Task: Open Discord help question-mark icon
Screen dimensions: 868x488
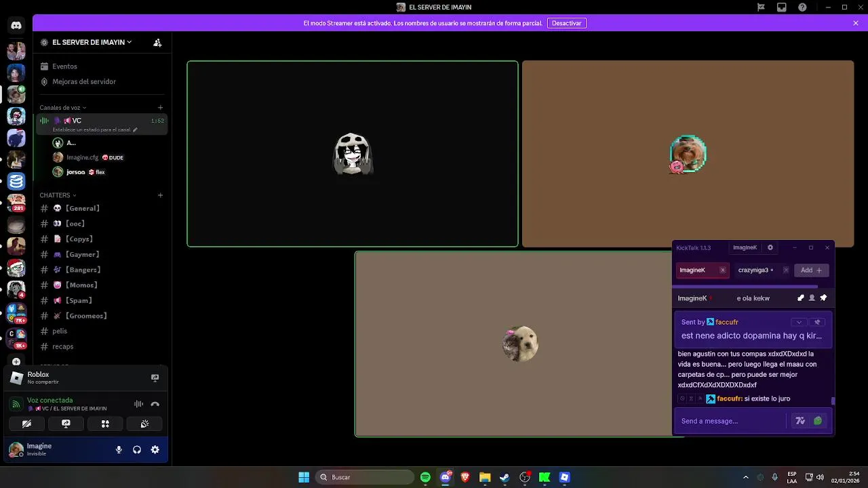Action: (x=803, y=7)
